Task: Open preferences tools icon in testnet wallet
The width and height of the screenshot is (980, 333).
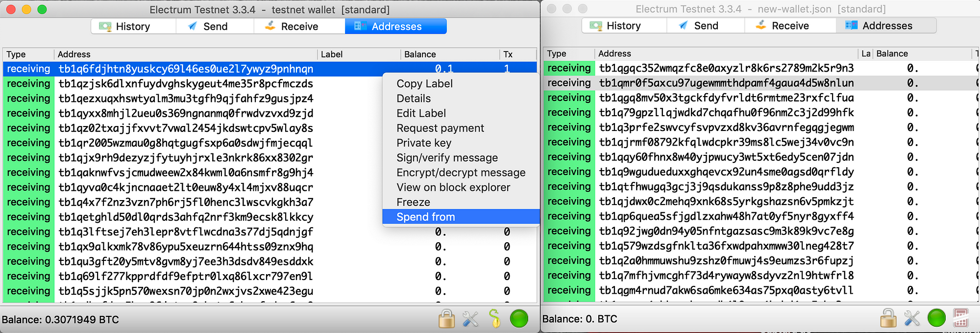Action: [470, 319]
